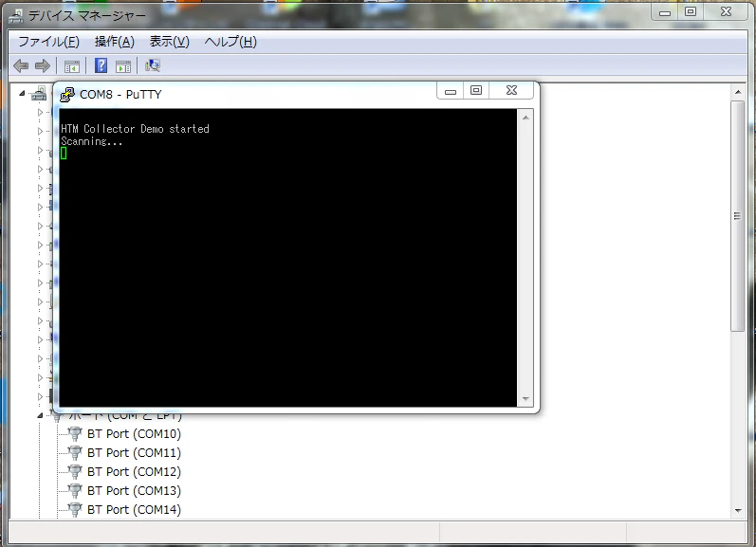Scan for hardware changes toolbar icon
This screenshot has width=756, height=547.
pyautogui.click(x=153, y=65)
